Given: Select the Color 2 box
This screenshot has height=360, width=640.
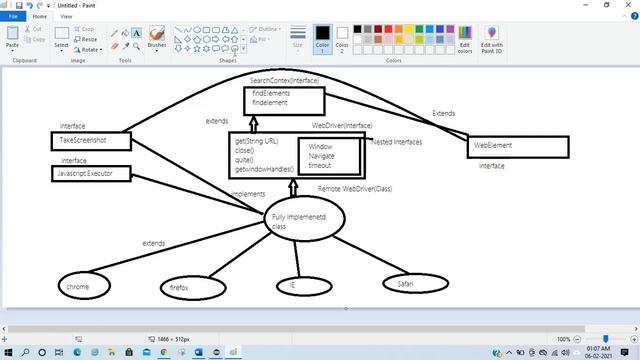Looking at the screenshot, I should click(342, 39).
